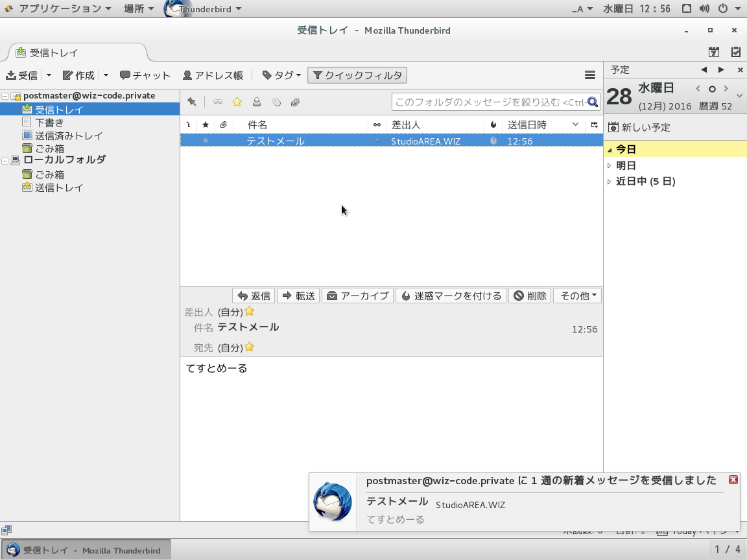Open チャット from the toolbar

click(x=145, y=75)
